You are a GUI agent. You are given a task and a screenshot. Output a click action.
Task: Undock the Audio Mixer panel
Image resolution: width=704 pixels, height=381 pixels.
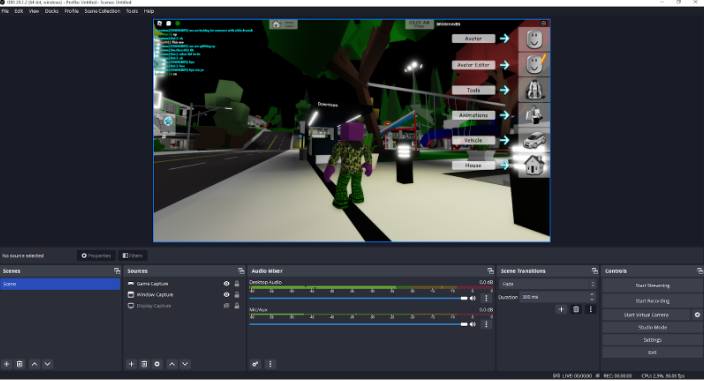(x=490, y=271)
